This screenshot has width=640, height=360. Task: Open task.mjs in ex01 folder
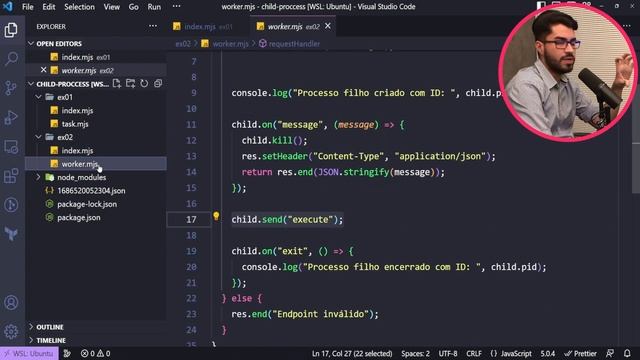tap(96, 124)
